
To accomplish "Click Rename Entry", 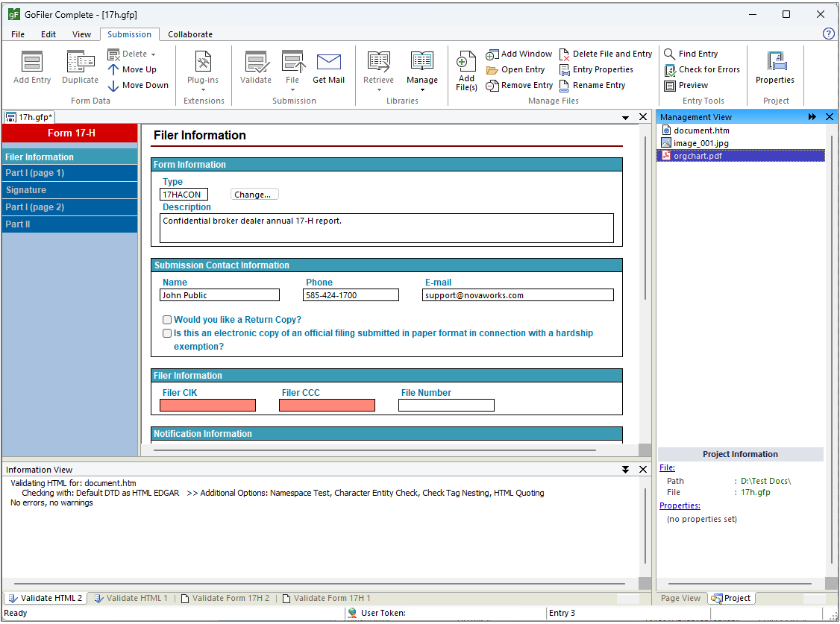I will 592,86.
